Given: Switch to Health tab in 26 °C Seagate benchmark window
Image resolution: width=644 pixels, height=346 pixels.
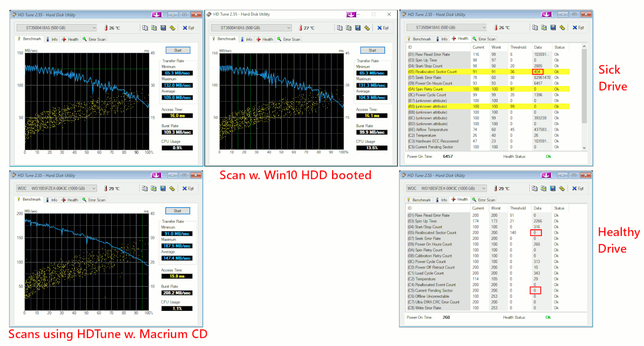Looking at the screenshot, I should (70, 39).
